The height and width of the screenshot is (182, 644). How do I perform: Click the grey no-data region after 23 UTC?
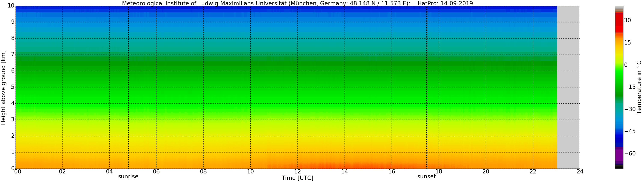pyautogui.click(x=568, y=88)
